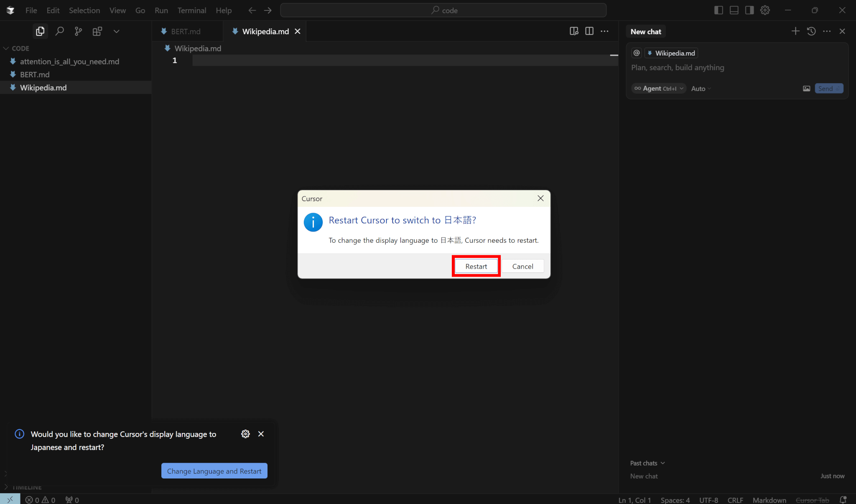Click Cancel in the dialog
Viewport: 856px width, 504px height.
point(522,266)
